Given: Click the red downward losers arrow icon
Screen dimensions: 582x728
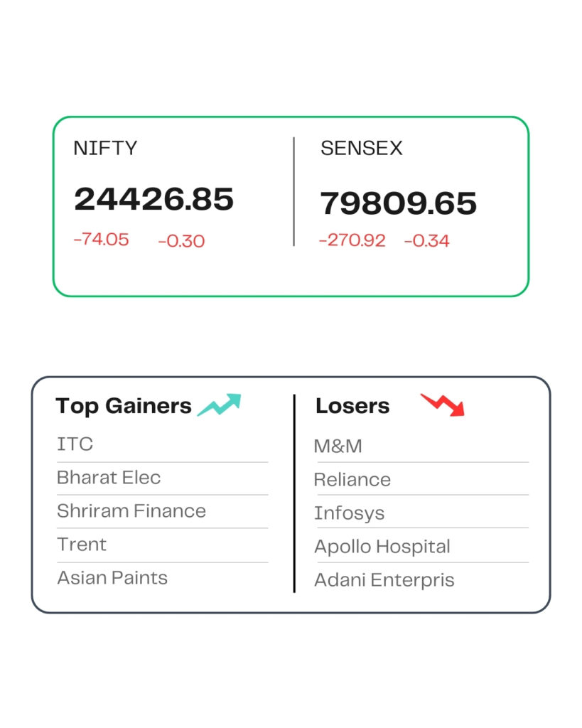Looking at the screenshot, I should [443, 405].
